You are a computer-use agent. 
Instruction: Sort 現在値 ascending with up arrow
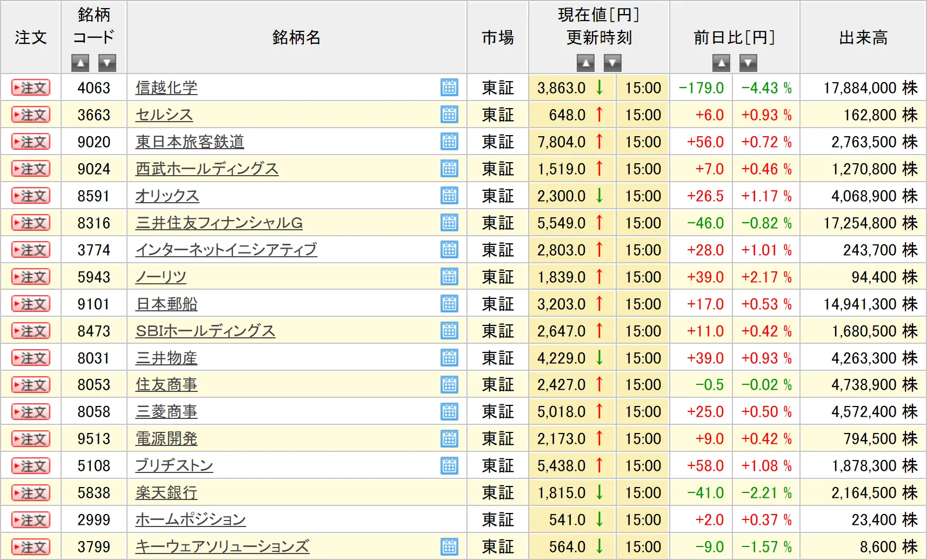(585, 63)
